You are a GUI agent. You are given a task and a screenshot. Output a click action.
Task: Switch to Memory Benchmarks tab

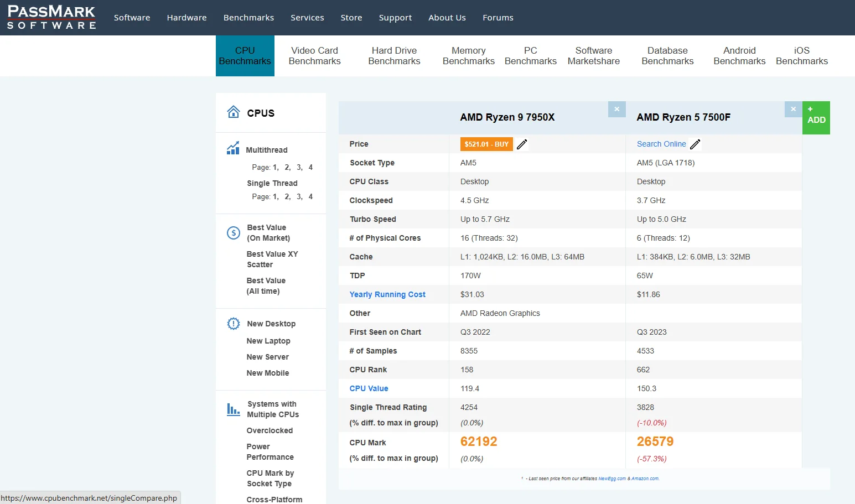click(x=469, y=56)
